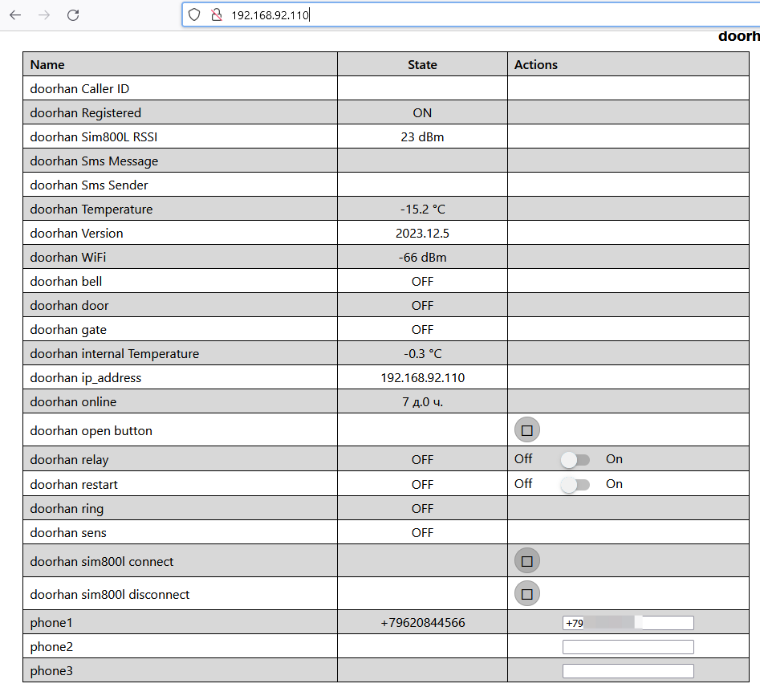Select the phone2 row name
Screen dimensions: 760x700
point(51,647)
